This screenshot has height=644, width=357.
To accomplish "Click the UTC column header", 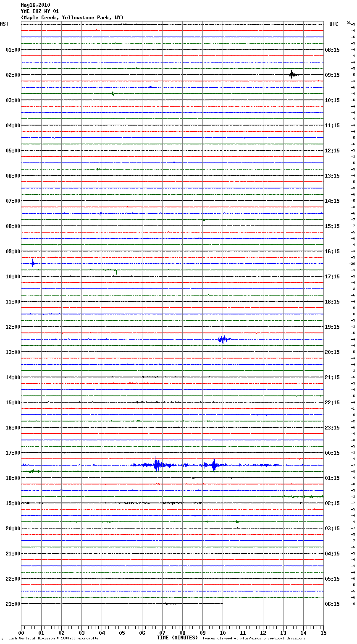I will [334, 24].
